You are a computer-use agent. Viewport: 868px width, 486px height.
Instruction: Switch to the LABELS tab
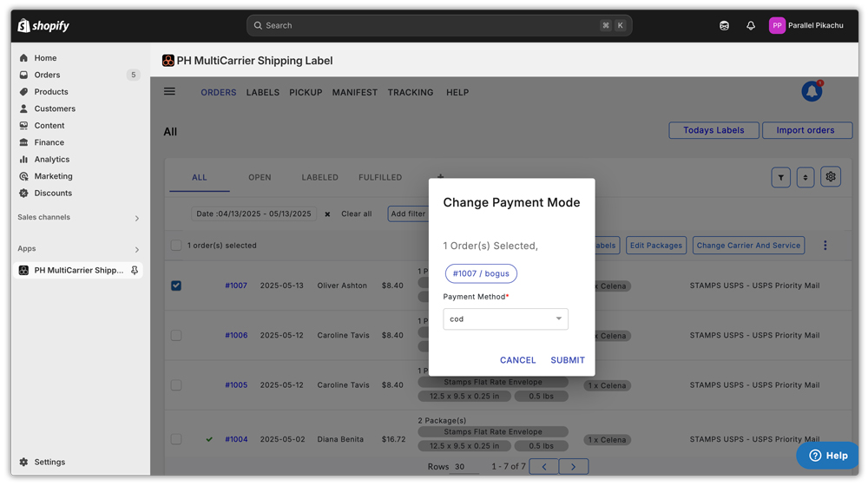pyautogui.click(x=263, y=93)
